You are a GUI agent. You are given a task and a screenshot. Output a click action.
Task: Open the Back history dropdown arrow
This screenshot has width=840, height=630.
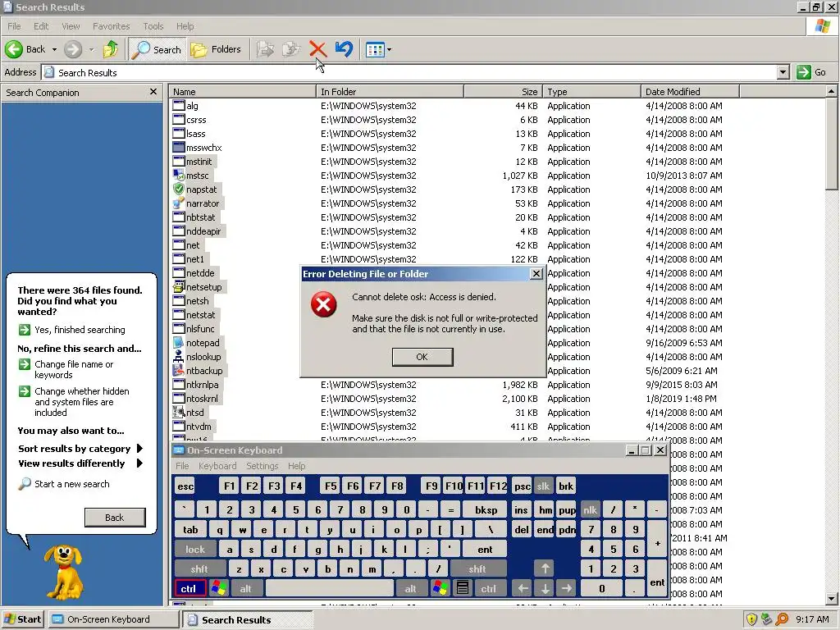(54, 49)
